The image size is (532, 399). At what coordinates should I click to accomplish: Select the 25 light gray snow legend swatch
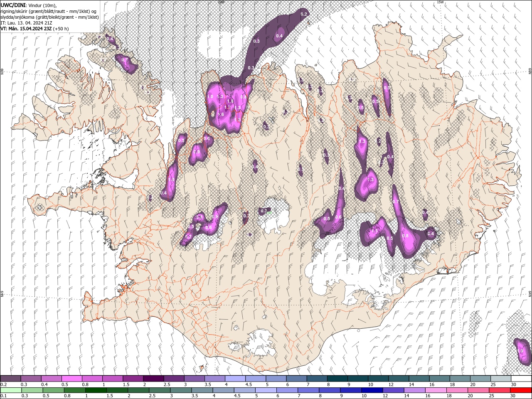(x=501, y=379)
